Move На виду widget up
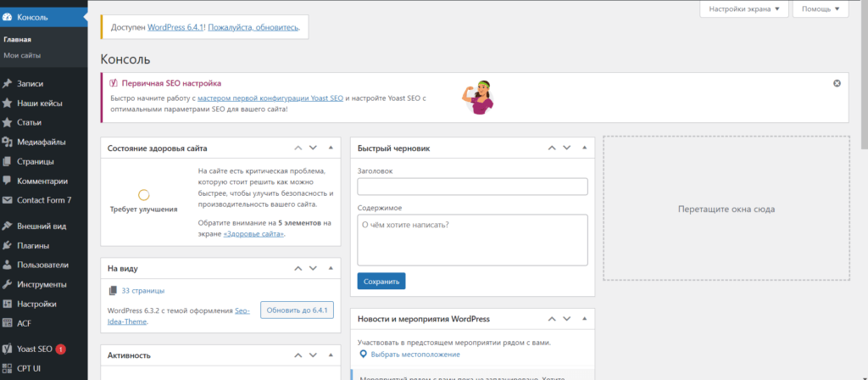Image resolution: width=868 pixels, height=380 pixels. [298, 268]
